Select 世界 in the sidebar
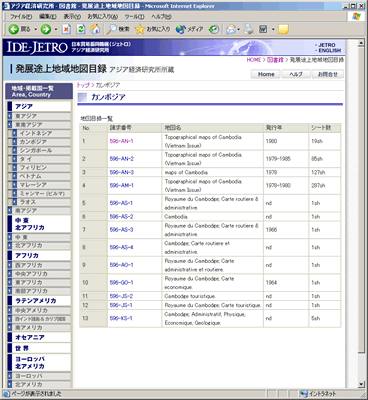The width and height of the screenshot is (368, 400). [39, 348]
